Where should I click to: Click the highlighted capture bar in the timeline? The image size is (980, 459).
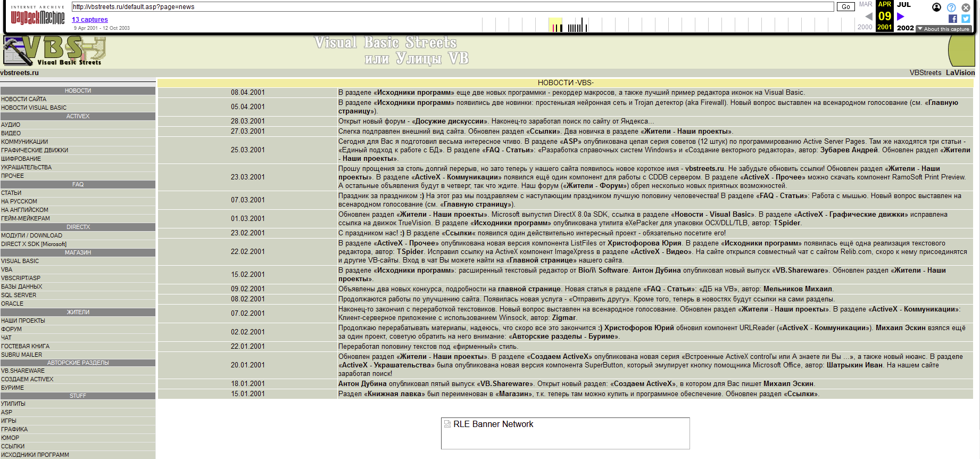pyautogui.click(x=555, y=25)
